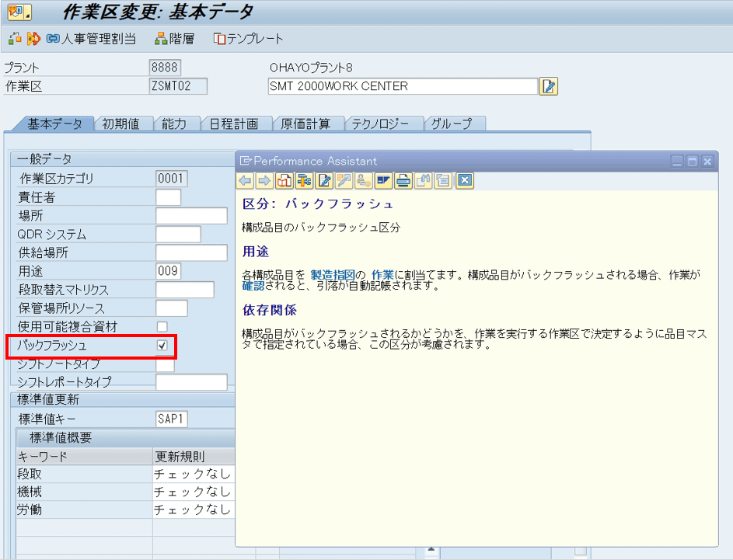
Task: Focus the 標準値キー field containing SAP1
Action: (172, 419)
